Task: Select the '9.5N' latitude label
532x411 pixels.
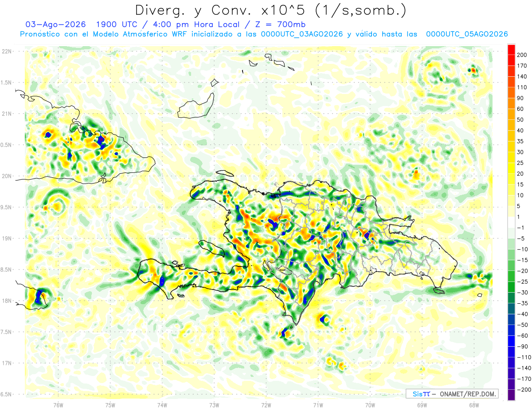Action: click(x=7, y=207)
